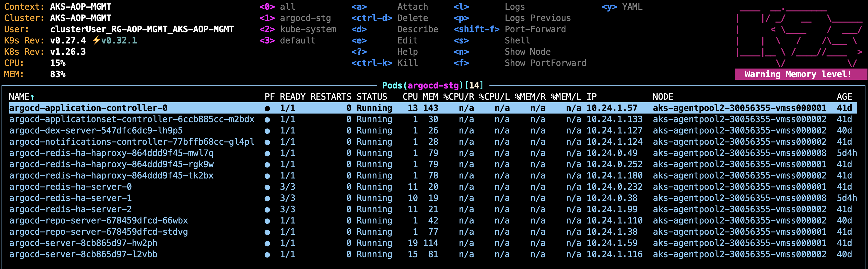Click the CPU column header
The image size is (868, 269).
pos(410,97)
